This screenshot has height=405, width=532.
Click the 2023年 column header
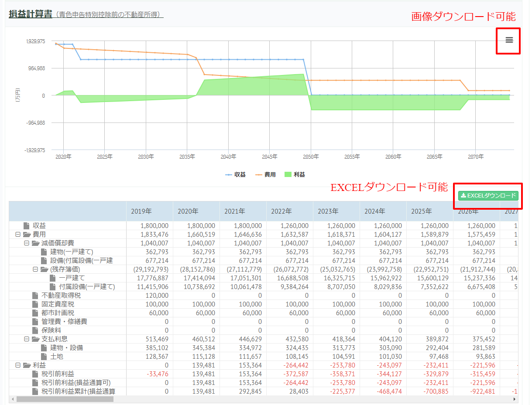pyautogui.click(x=336, y=211)
